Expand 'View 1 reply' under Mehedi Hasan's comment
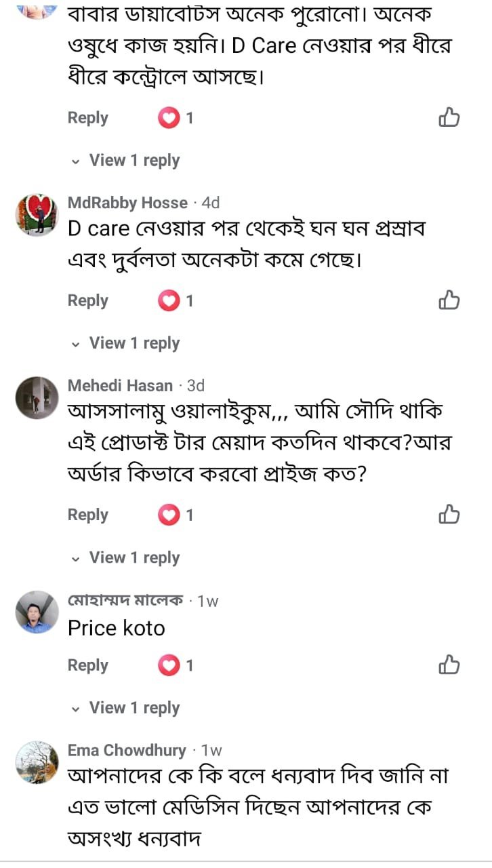The height and width of the screenshot is (868, 492). 134,557
